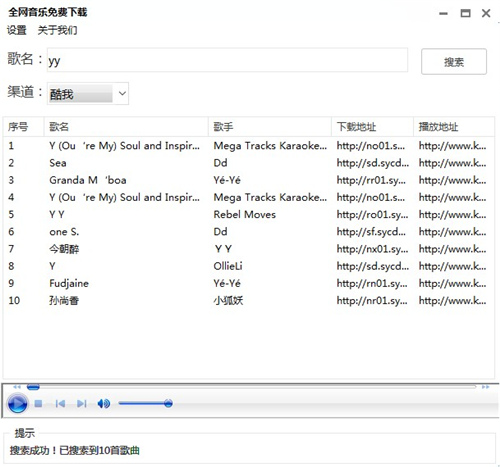Maximize the application window
The image size is (500, 467).
point(465,13)
